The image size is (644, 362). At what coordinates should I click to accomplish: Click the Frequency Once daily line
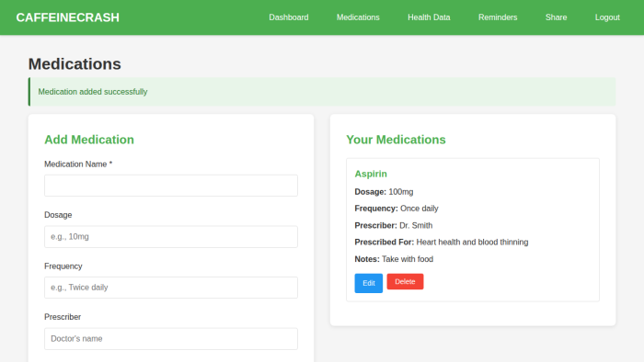(x=397, y=209)
